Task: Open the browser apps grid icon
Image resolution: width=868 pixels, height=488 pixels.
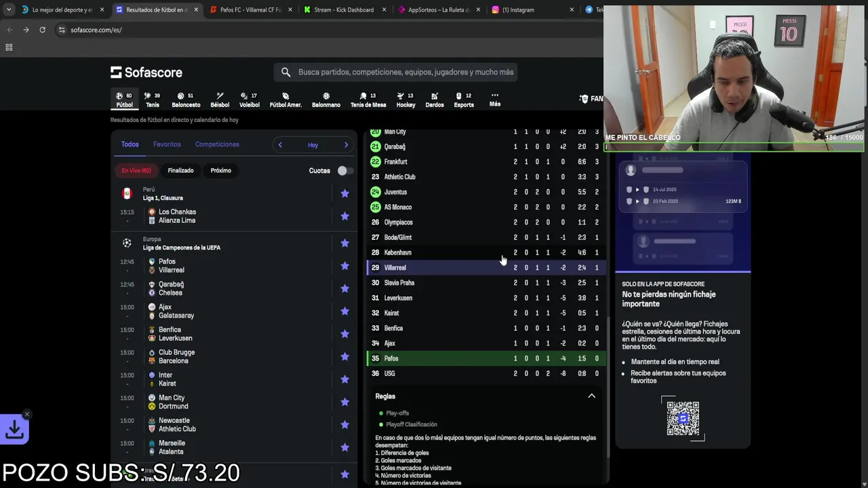Action: (9, 47)
